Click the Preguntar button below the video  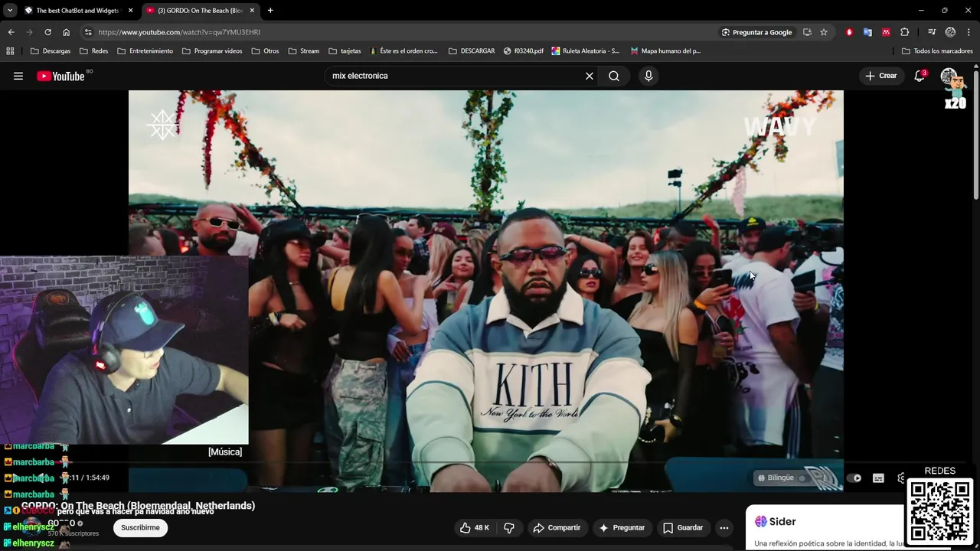tap(622, 527)
